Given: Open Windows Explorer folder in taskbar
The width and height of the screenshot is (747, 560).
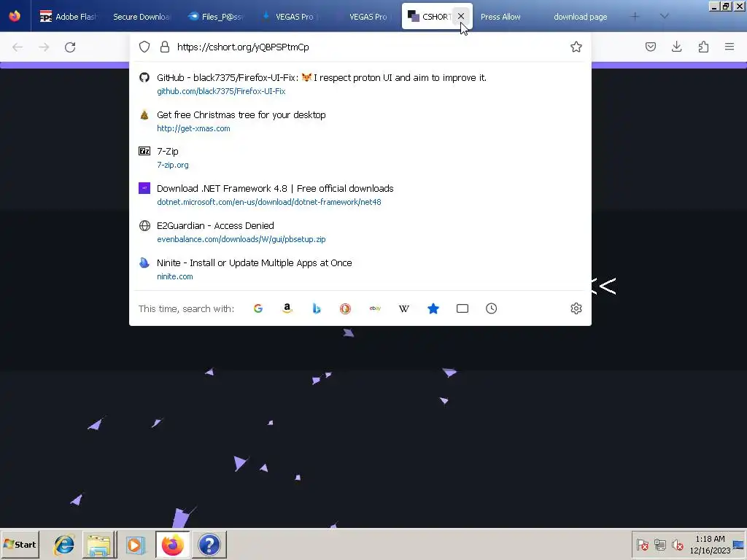Looking at the screenshot, I should 99,544.
